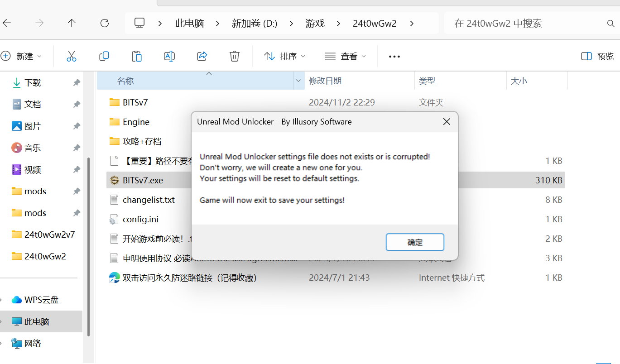Expand chevron between 此电脑 and 新加卷

click(x=218, y=24)
